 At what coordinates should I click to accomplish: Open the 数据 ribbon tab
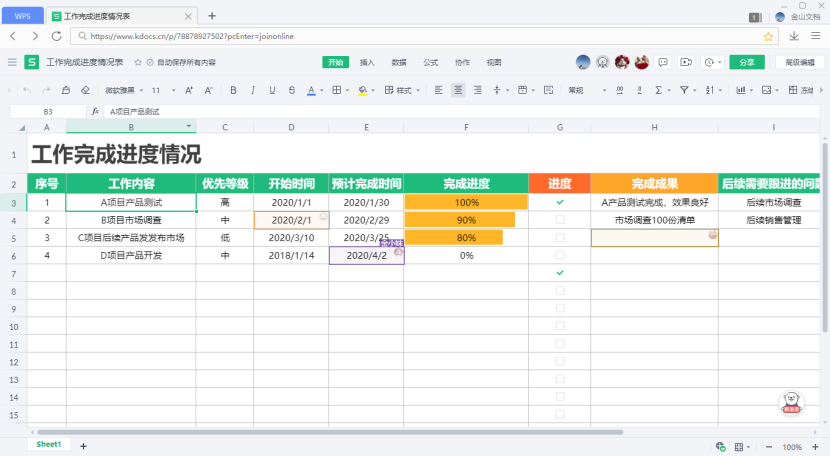399,62
